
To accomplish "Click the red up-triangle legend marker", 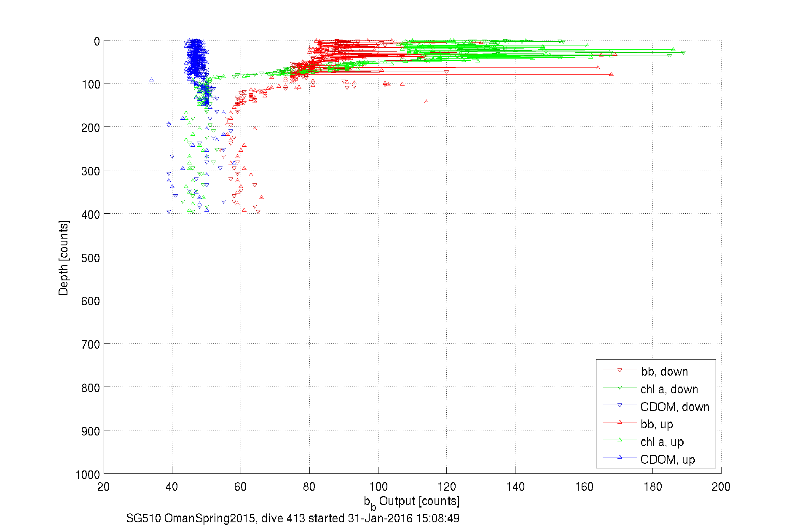I will (x=620, y=422).
